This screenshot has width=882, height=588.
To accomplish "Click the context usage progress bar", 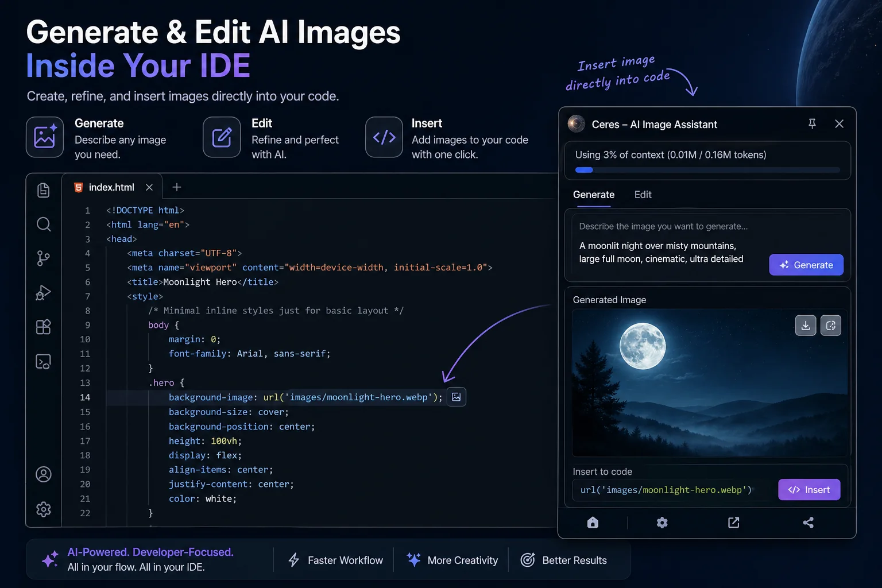I will coord(707,169).
